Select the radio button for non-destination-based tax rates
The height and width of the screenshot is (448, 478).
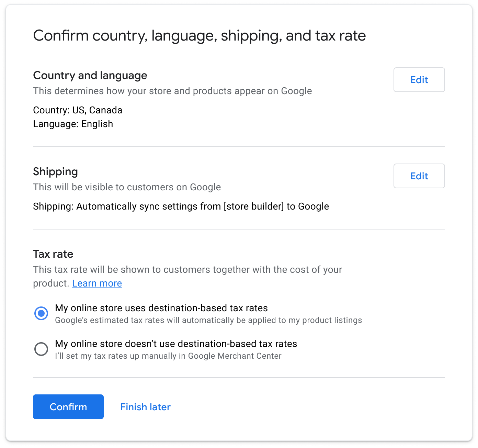[x=41, y=349]
